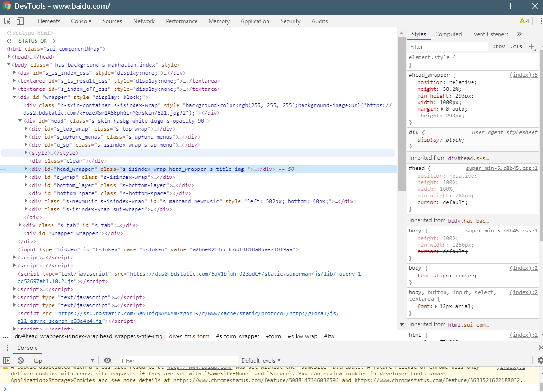
Task: Add a new style rule with plus icon
Action: 531,46
